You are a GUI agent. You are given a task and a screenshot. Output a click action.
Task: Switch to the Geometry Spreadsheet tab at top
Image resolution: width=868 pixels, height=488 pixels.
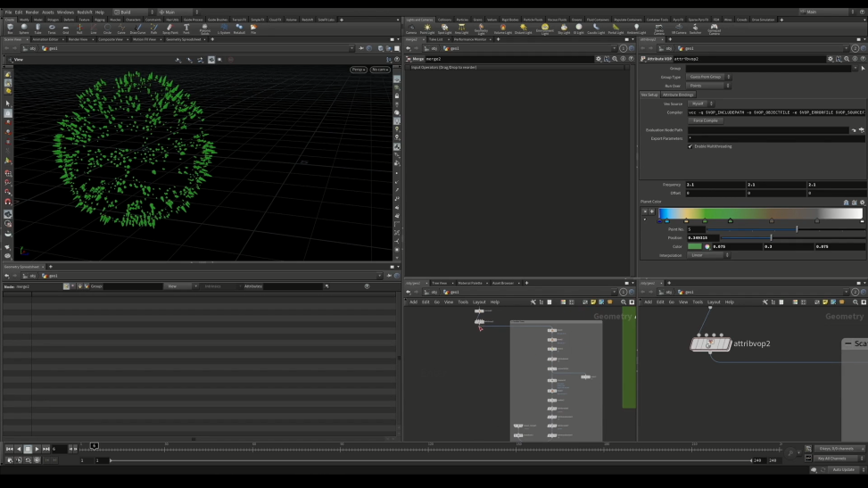[x=183, y=39]
